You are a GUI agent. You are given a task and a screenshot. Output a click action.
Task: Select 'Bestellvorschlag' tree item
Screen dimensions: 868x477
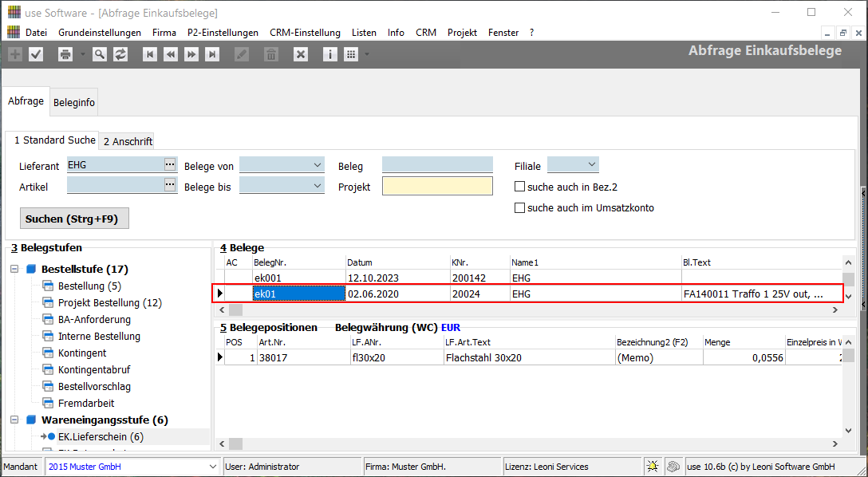coord(94,386)
